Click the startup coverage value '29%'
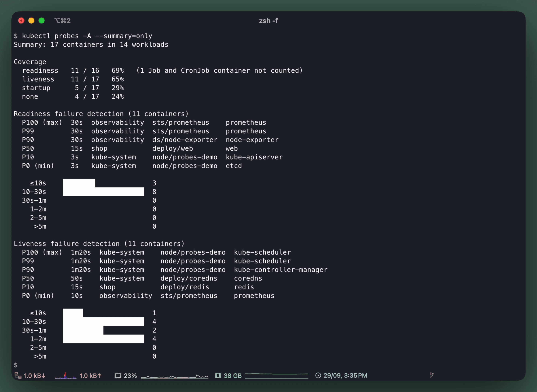Viewport: 537px width, 392px height. point(118,88)
